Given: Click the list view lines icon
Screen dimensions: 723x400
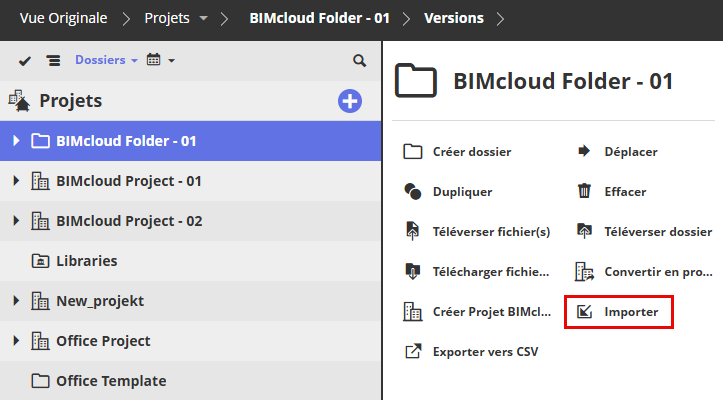Looking at the screenshot, I should pyautogui.click(x=53, y=61).
